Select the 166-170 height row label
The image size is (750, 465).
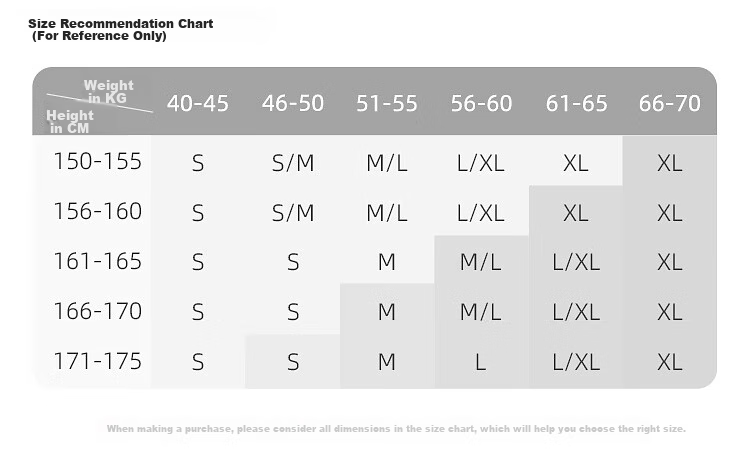coord(98,311)
